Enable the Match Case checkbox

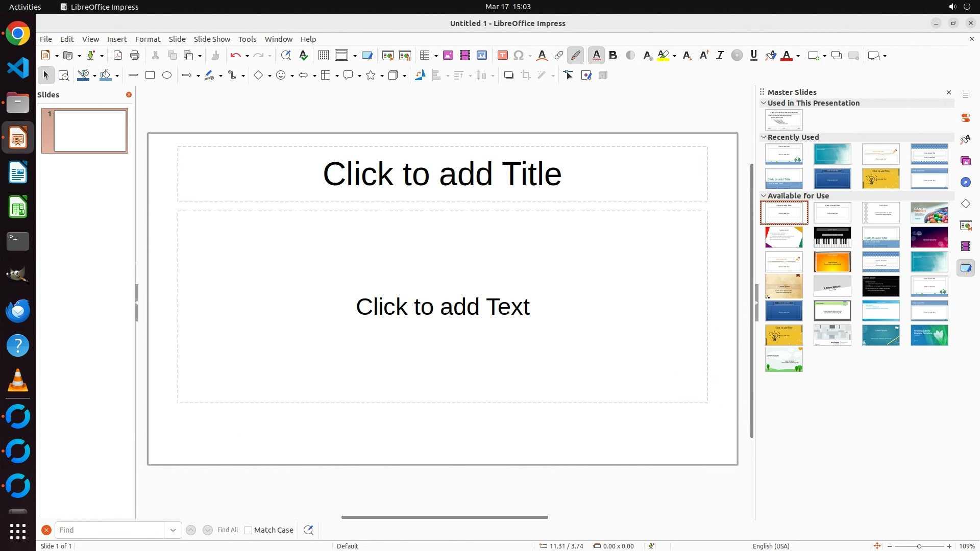tap(248, 530)
